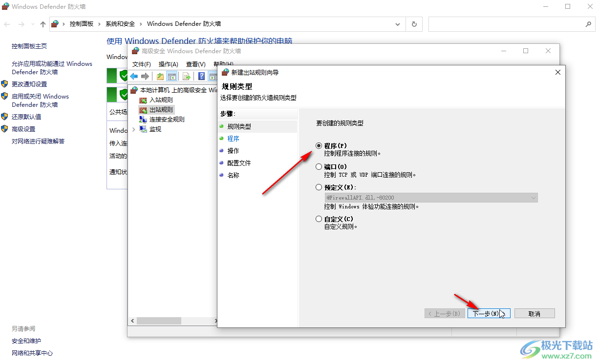Click the back arrow in the Advanced Security toolbar

pyautogui.click(x=134, y=76)
